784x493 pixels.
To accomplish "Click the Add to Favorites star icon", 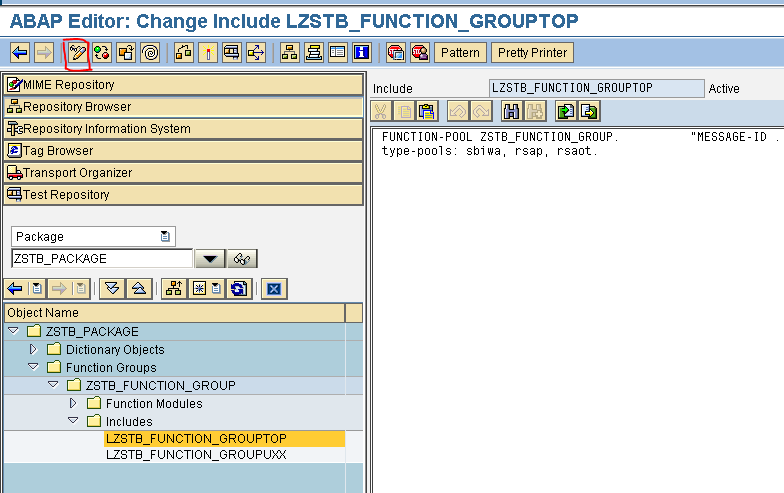I will click(x=200, y=288).
